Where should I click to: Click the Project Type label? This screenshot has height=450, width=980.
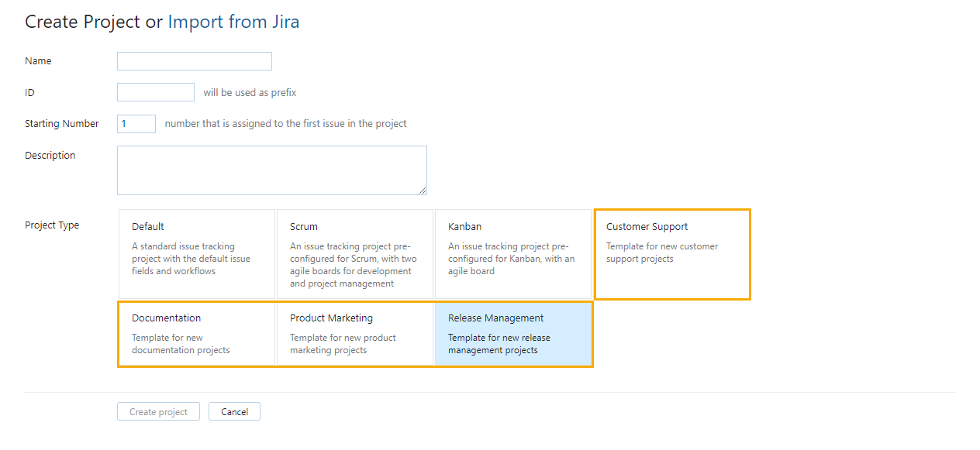point(52,225)
